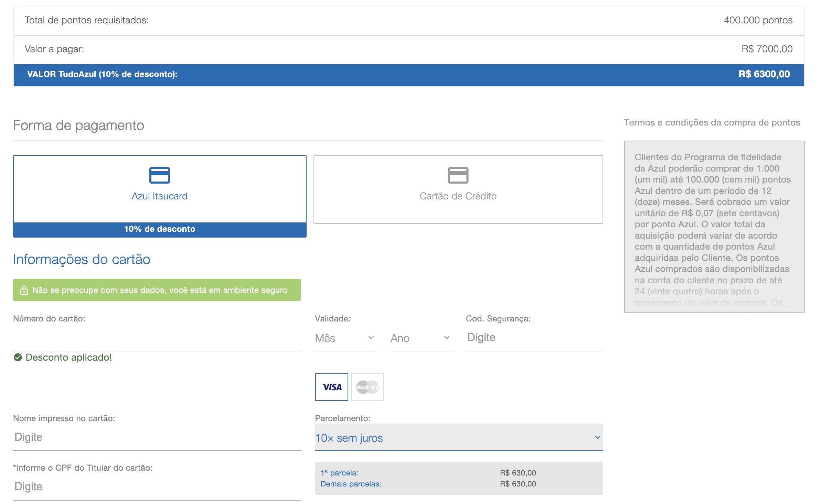Open the Ano expiry dropdown
The image size is (820, 504).
421,338
